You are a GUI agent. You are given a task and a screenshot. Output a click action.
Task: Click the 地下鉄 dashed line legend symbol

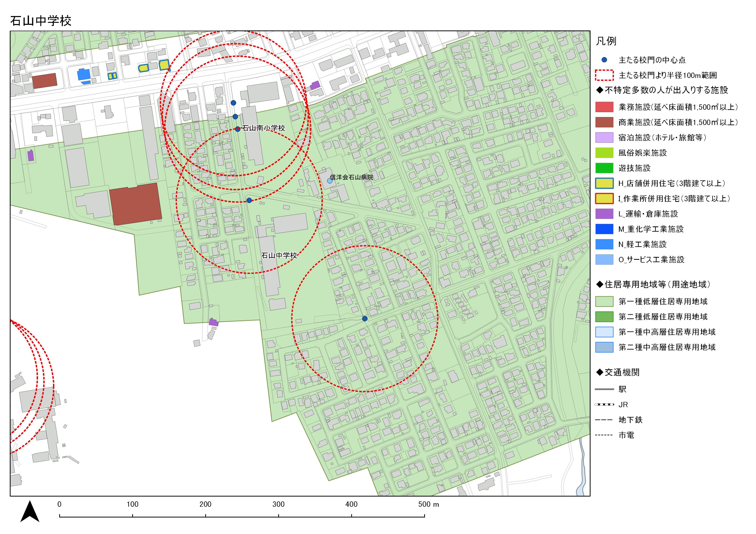click(x=604, y=420)
